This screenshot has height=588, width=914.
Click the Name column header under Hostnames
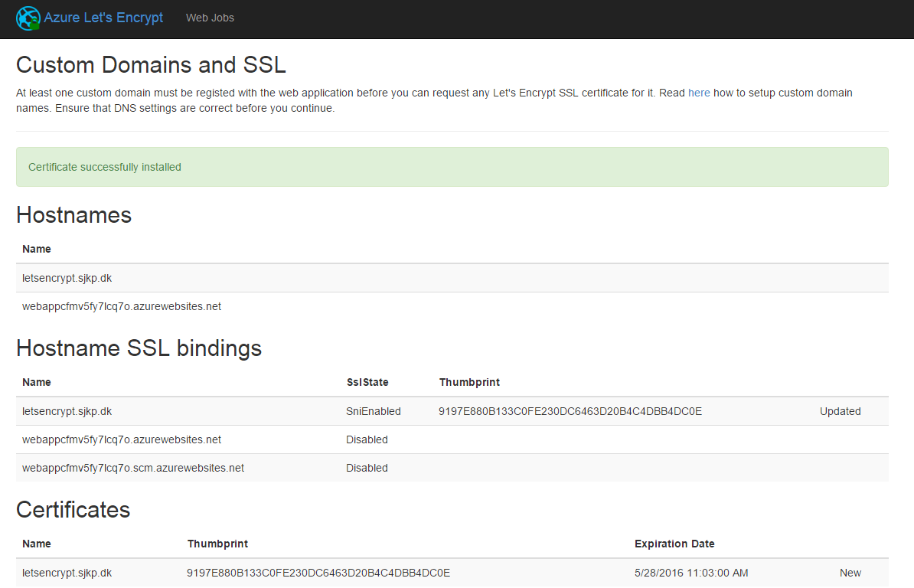(x=37, y=249)
